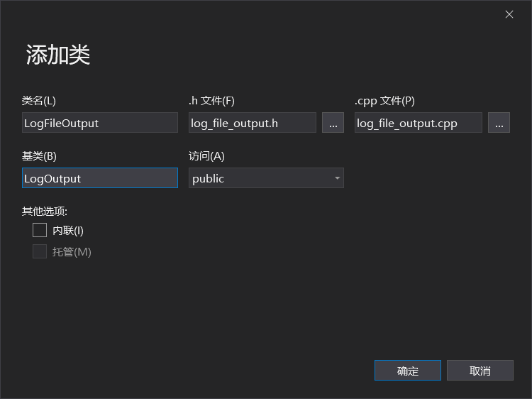Focus the 基类 field containing LogOutput

pyautogui.click(x=99, y=178)
